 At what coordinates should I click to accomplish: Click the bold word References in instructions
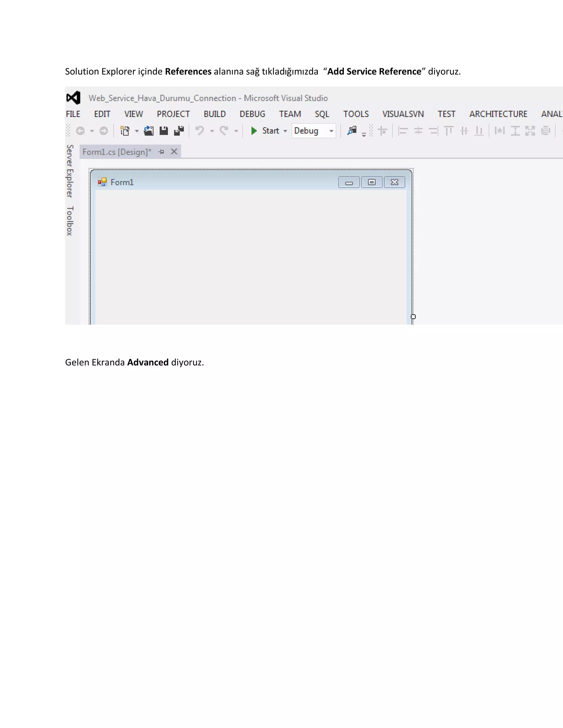[x=188, y=71]
